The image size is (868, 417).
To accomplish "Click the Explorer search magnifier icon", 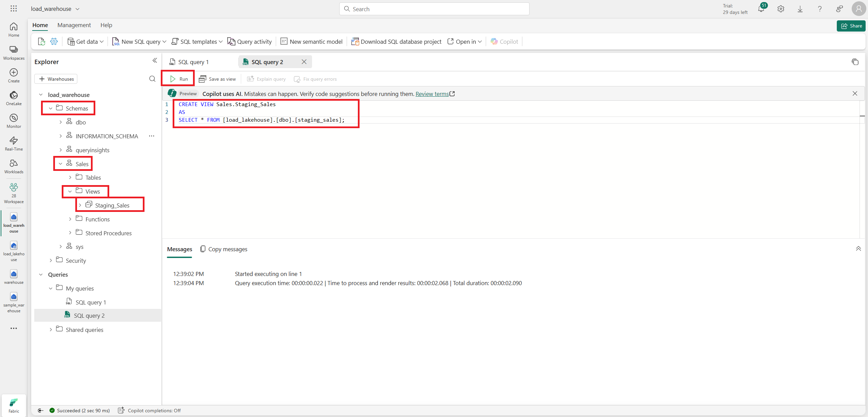I will (152, 79).
